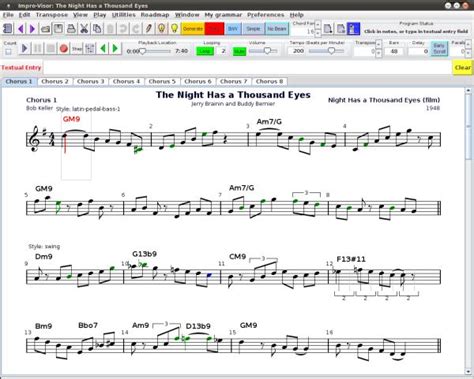Select the pencil draw tool icon
Image resolution: width=474 pixels, height=379 pixels.
[x=149, y=29]
